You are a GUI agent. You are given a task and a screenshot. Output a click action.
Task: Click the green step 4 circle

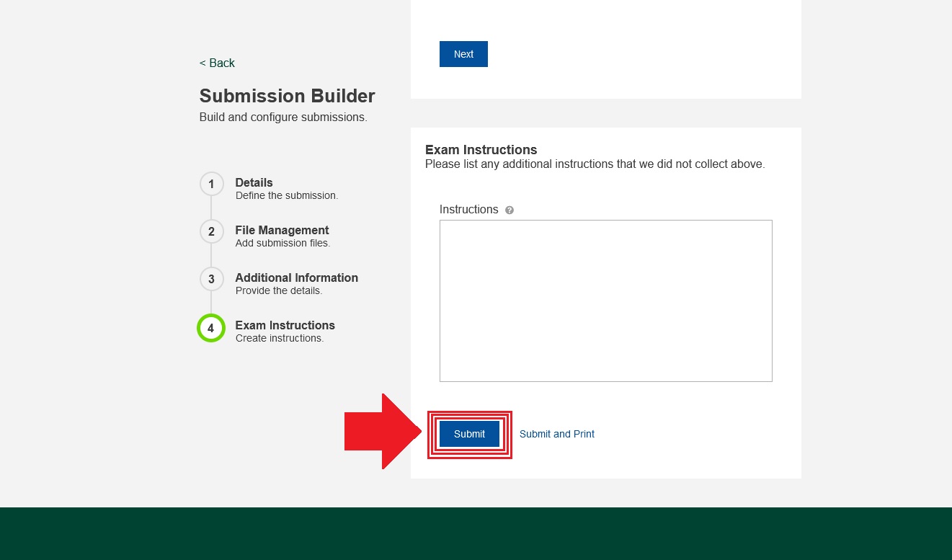[x=211, y=328]
